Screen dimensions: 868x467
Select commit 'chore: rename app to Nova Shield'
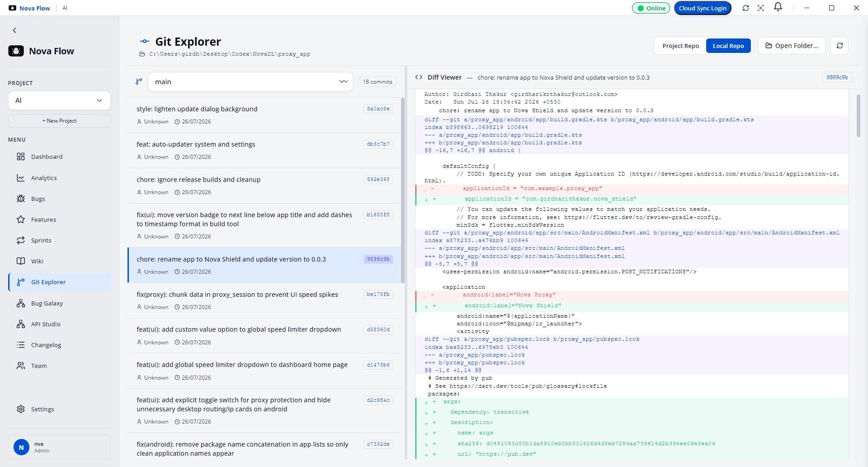point(264,265)
